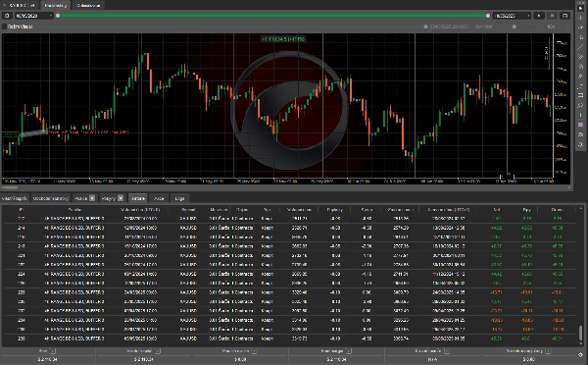Click the orange position label on chart
The height and width of the screenshot is (365, 588).
click(88, 132)
